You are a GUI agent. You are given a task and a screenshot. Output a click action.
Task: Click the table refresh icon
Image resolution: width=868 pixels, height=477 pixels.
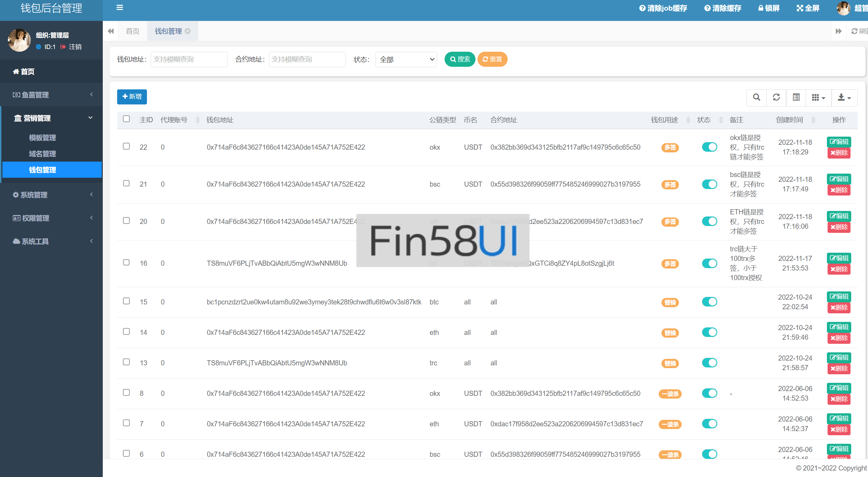tap(776, 98)
